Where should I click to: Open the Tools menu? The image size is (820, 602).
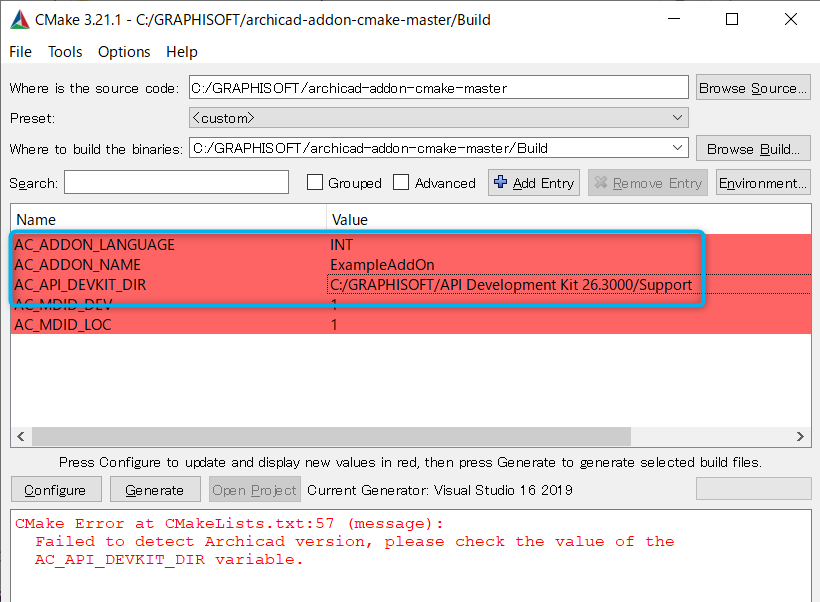[x=64, y=51]
